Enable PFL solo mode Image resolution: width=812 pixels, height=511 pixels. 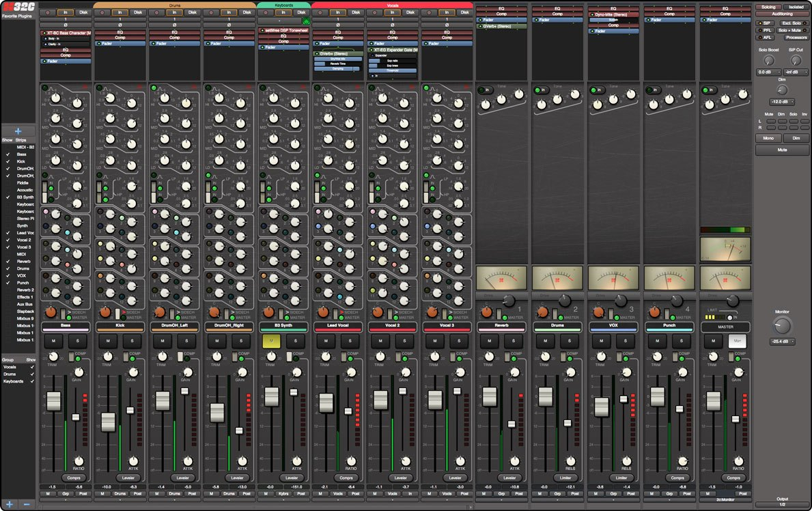coord(766,30)
